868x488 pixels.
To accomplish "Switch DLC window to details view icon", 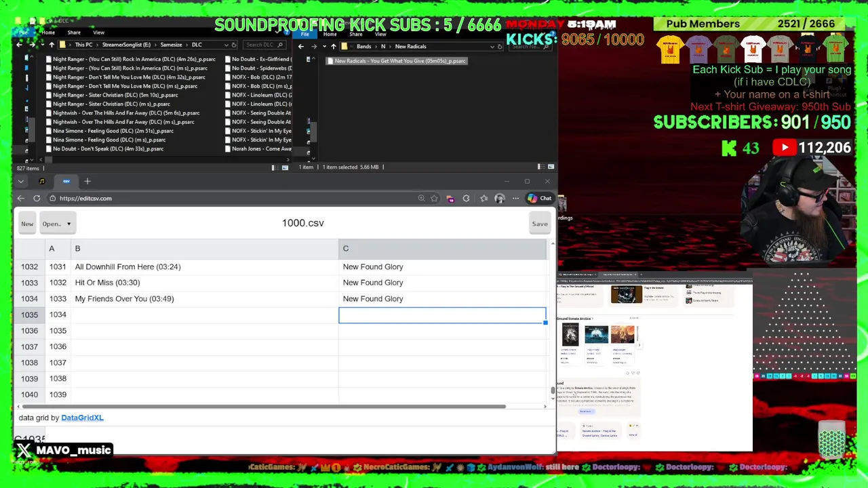I will pos(275,167).
